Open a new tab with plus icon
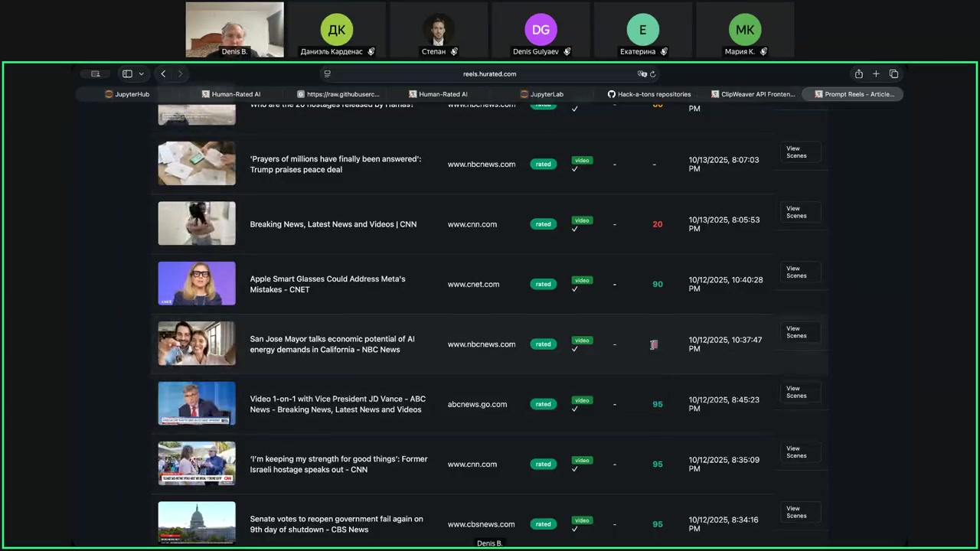 tap(876, 74)
